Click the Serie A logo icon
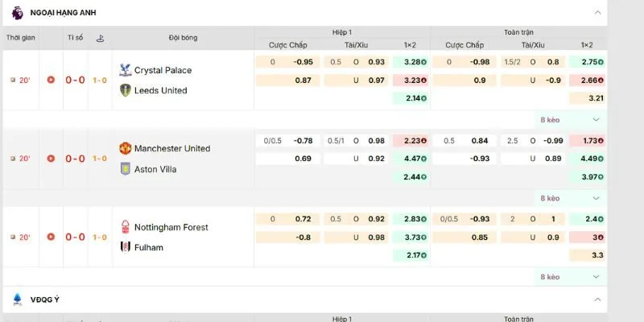 pyautogui.click(x=18, y=299)
